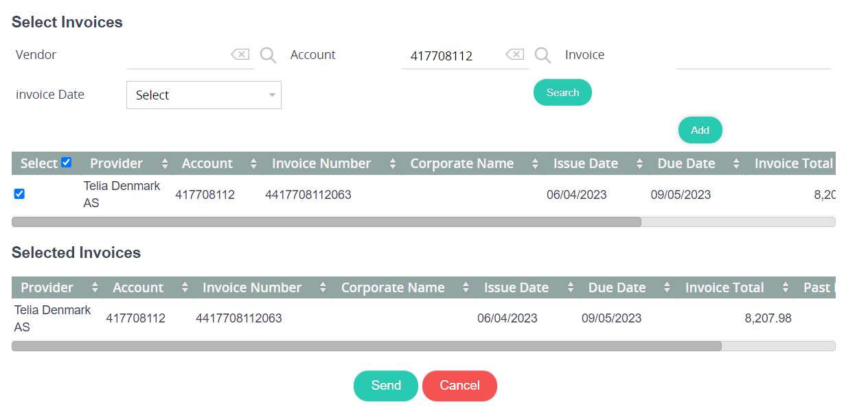Clear the Account field value 417708112
The height and width of the screenshot is (413, 868).
click(514, 55)
